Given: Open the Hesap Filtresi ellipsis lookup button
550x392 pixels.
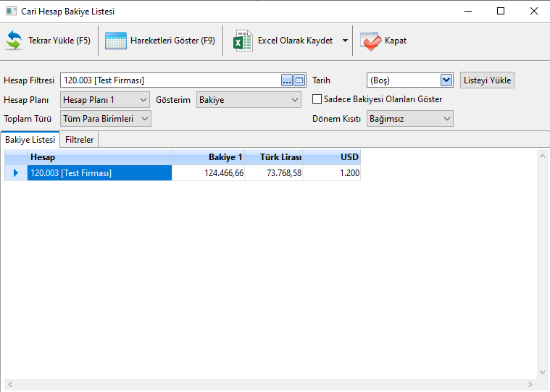Looking at the screenshot, I should (286, 80).
